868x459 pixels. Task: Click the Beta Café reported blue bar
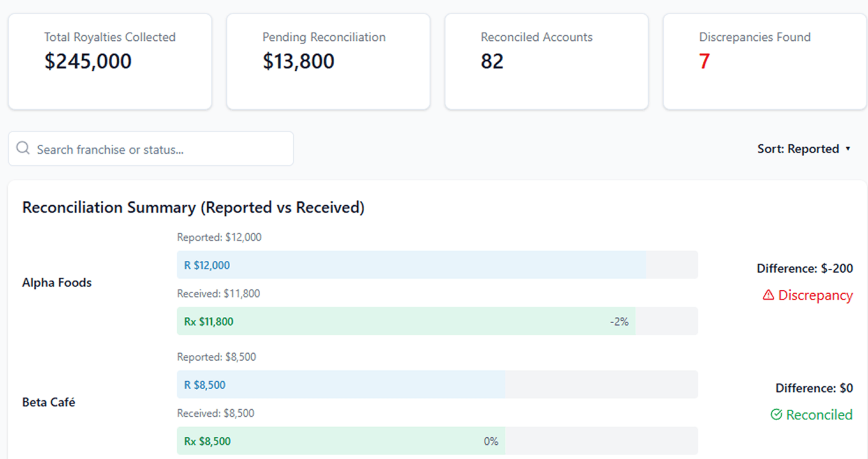pos(341,385)
